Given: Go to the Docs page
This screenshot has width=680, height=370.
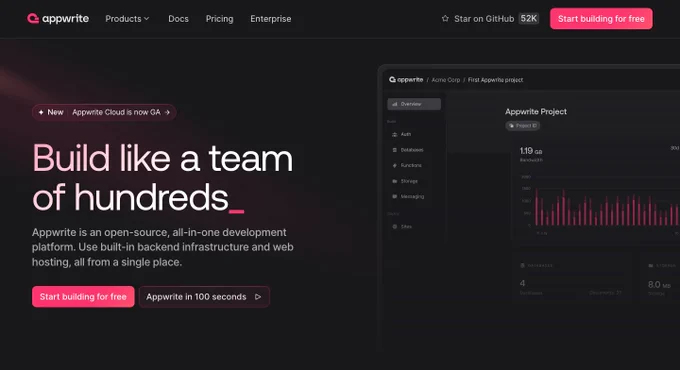Looking at the screenshot, I should (178, 19).
